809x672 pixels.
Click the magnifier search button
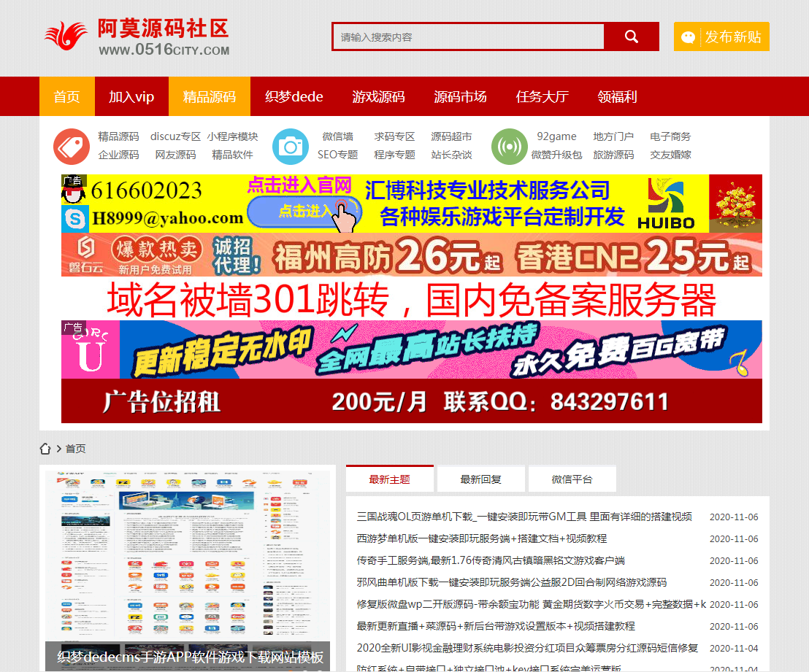tap(632, 36)
